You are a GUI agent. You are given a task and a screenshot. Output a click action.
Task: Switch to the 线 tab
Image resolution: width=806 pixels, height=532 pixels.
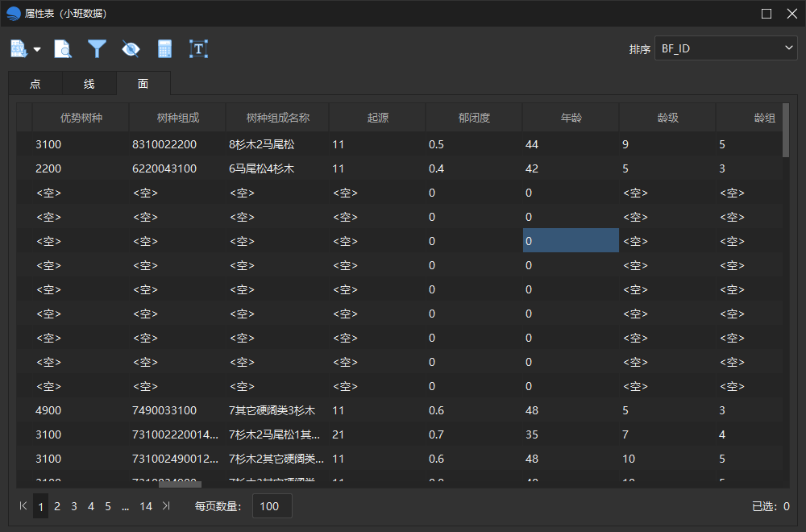(x=89, y=84)
